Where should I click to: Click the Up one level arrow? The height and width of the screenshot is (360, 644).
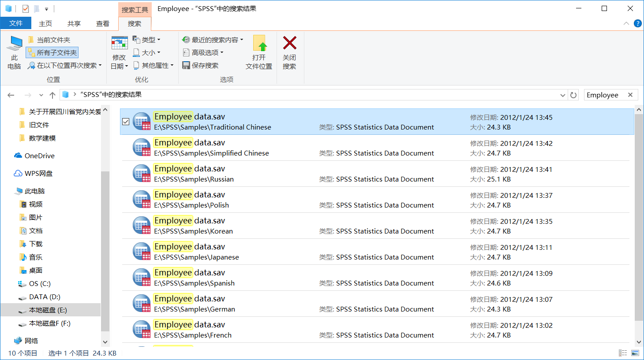52,95
